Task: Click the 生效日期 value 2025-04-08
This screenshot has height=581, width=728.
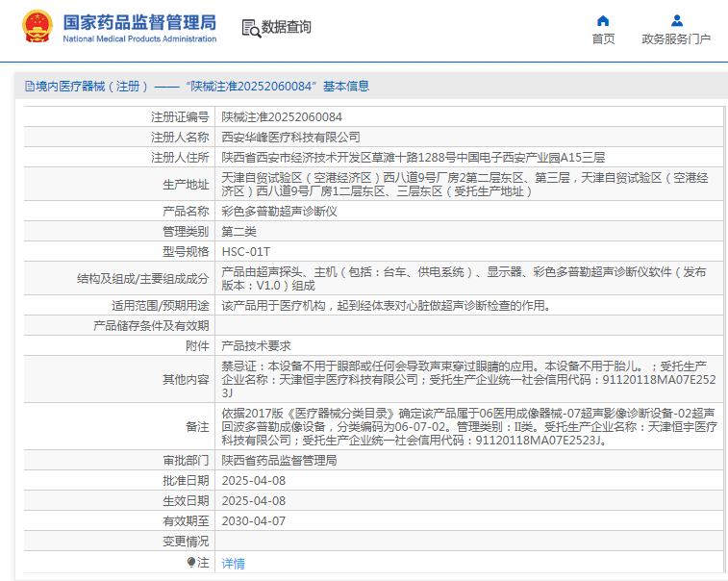Action: [x=254, y=501]
